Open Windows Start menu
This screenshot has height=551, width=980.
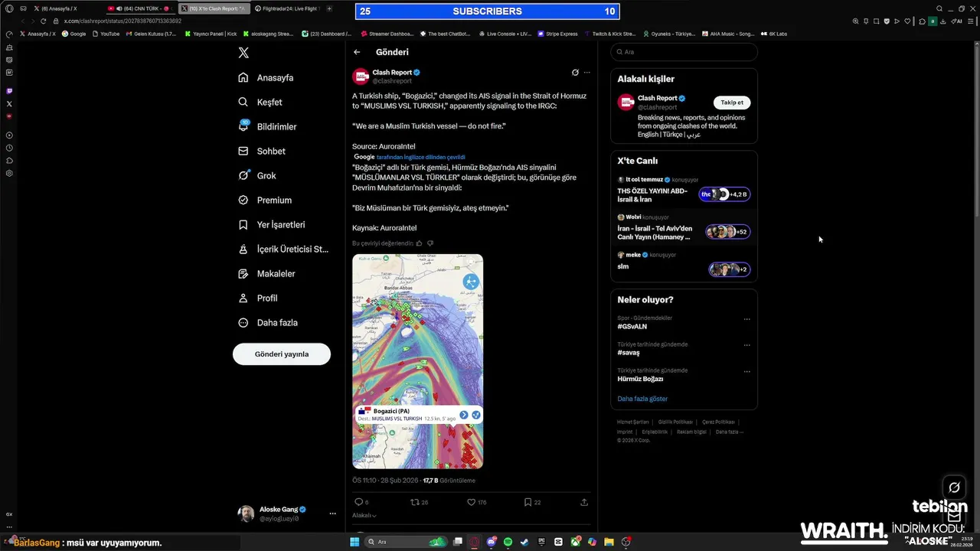pyautogui.click(x=354, y=542)
